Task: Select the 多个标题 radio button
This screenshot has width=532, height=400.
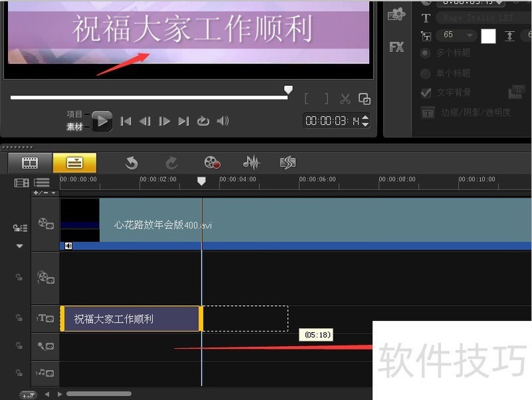Action: [426, 53]
